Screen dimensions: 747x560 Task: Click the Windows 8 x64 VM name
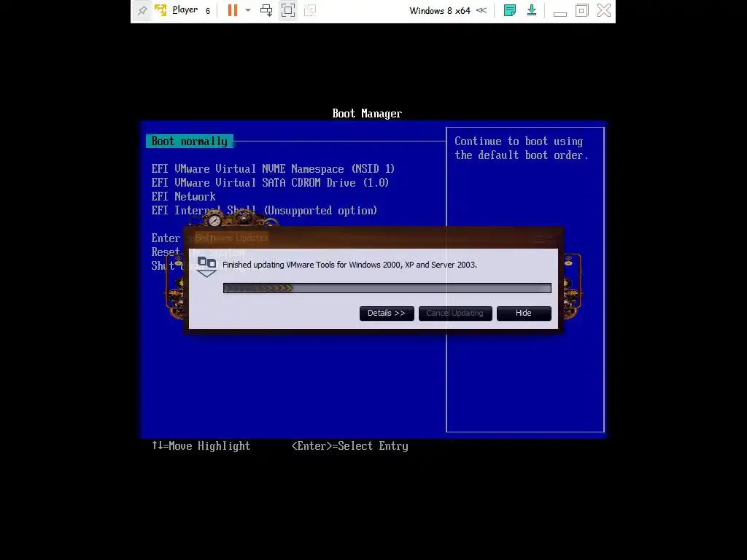coord(440,10)
